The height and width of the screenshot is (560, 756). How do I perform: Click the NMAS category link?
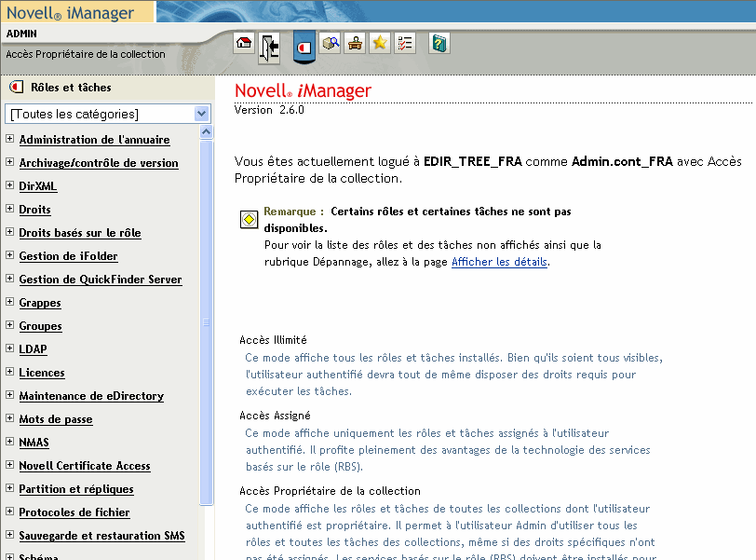(x=34, y=443)
